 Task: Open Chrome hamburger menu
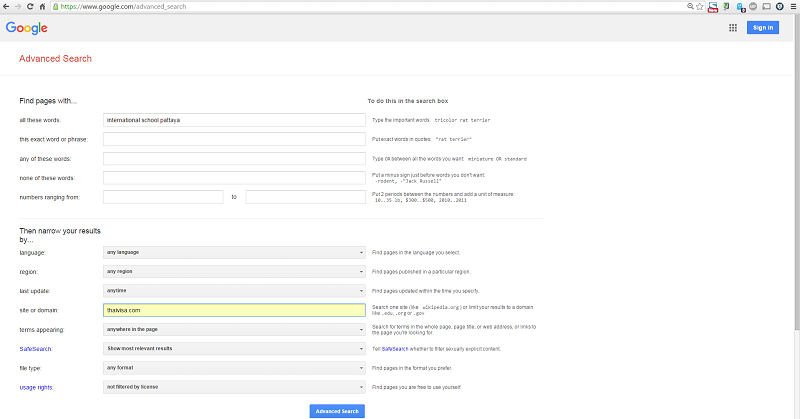click(792, 6)
